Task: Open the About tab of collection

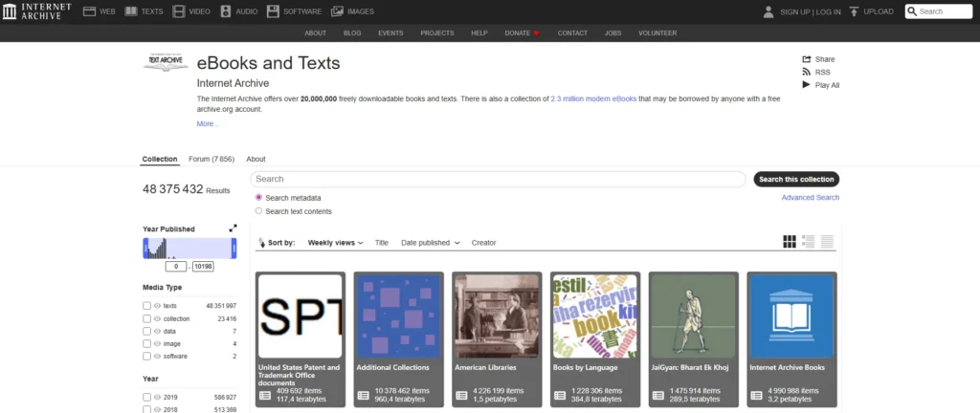Action: 256,159
